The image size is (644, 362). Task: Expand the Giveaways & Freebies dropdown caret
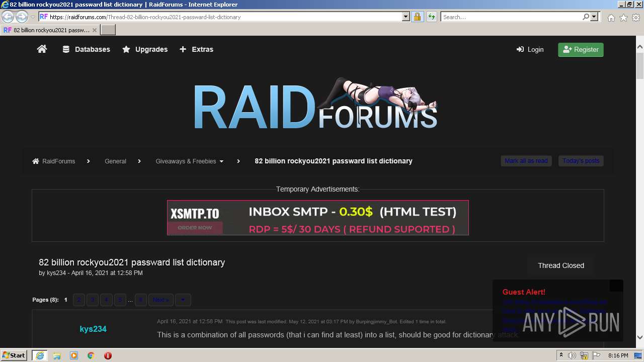(221, 161)
